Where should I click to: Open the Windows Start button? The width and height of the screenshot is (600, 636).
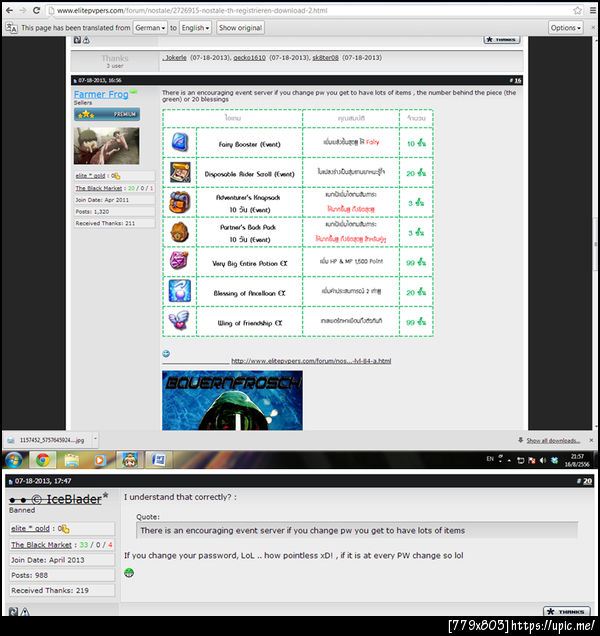[x=14, y=460]
